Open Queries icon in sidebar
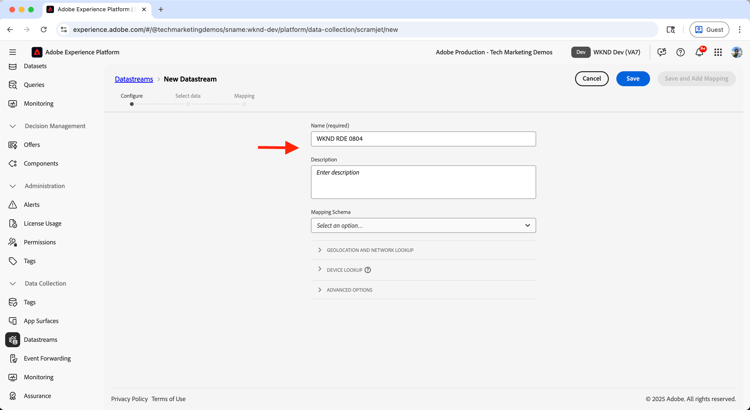Screen dimensions: 750x410 pyautogui.click(x=13, y=85)
